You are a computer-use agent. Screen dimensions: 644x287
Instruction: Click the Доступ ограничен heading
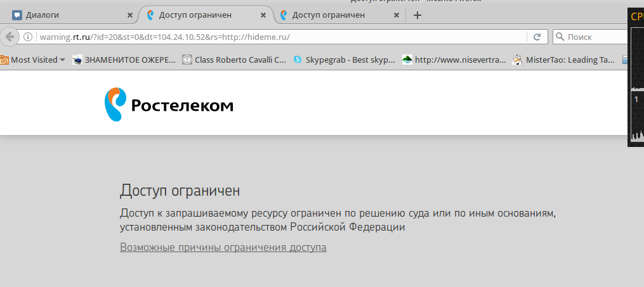[x=180, y=191]
